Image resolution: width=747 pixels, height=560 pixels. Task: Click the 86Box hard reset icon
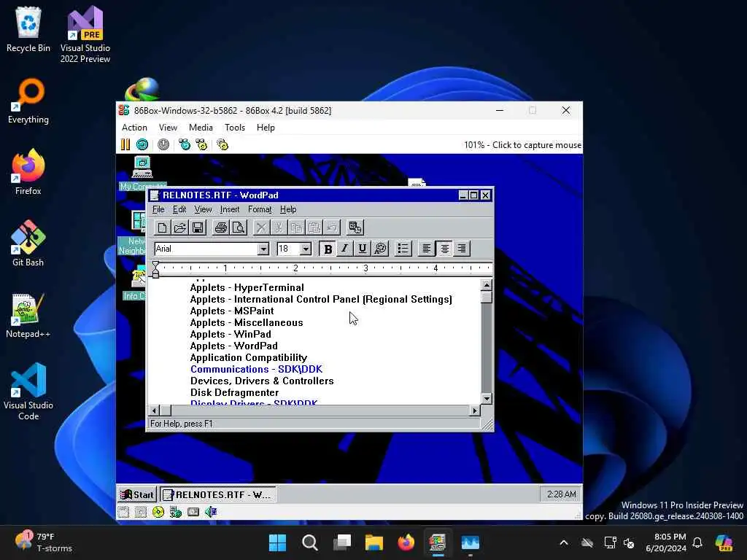pyautogui.click(x=142, y=144)
